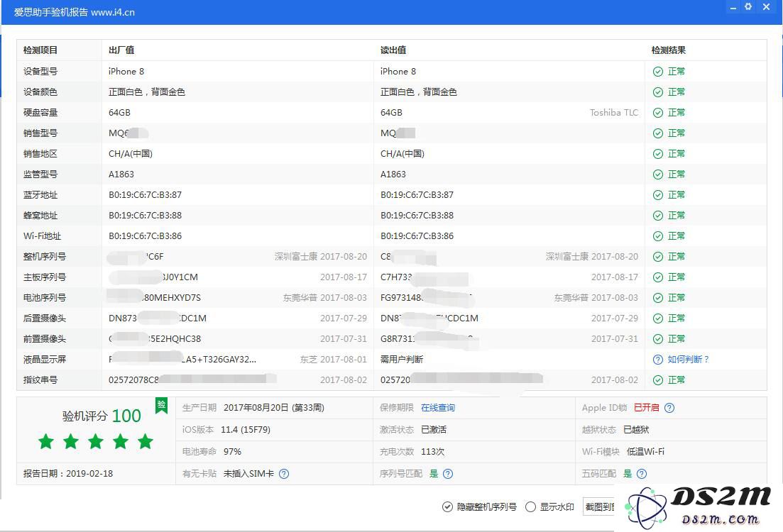783x532 pixels.
Task: Close the 验机报告 window
Action: tap(766, 6)
